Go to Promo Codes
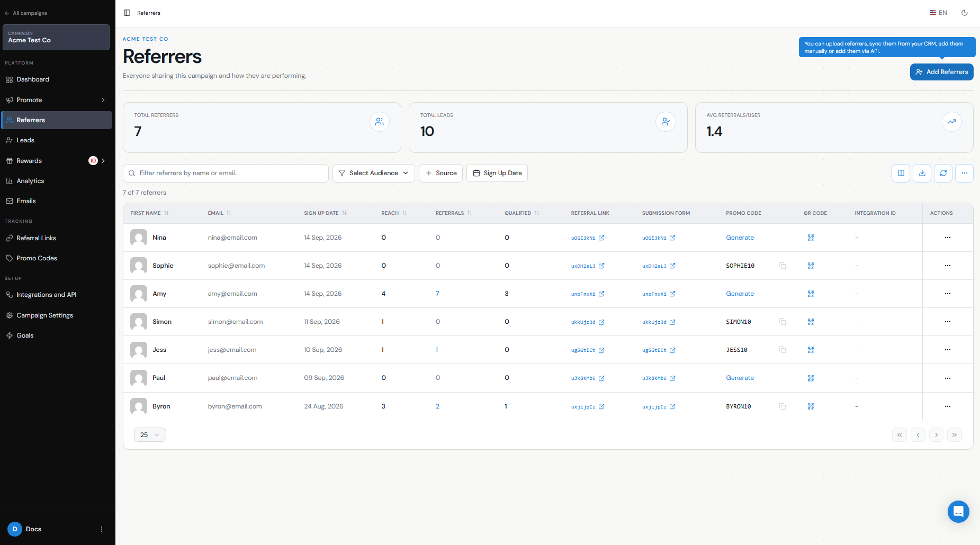This screenshot has width=980, height=545. pyautogui.click(x=56, y=258)
